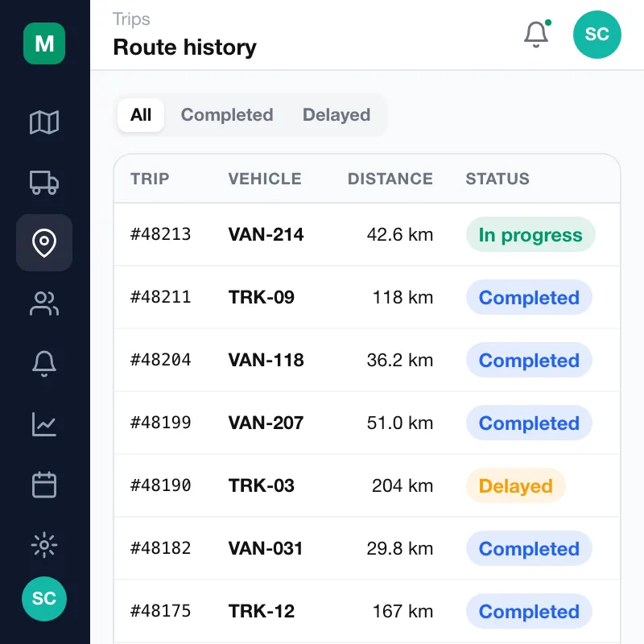Click the 204 km distance cell
The width and height of the screenshot is (644, 644).
tap(402, 486)
